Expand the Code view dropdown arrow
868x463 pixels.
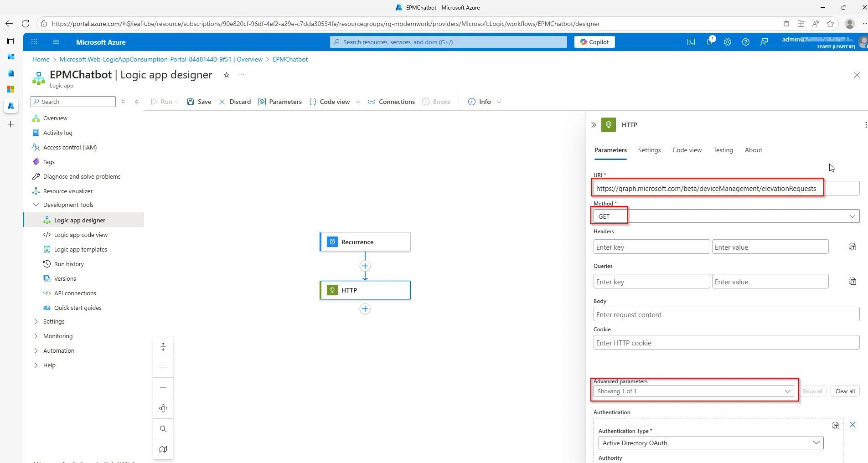click(358, 102)
